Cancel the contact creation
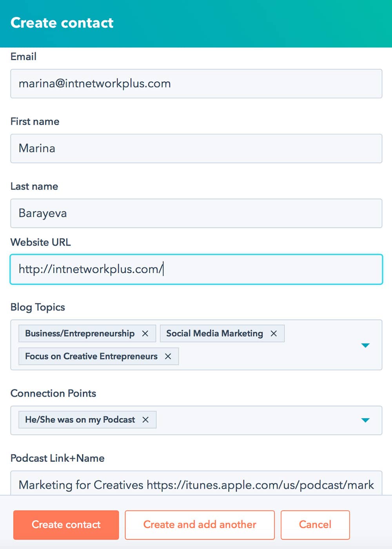This screenshot has height=549, width=392. click(315, 525)
